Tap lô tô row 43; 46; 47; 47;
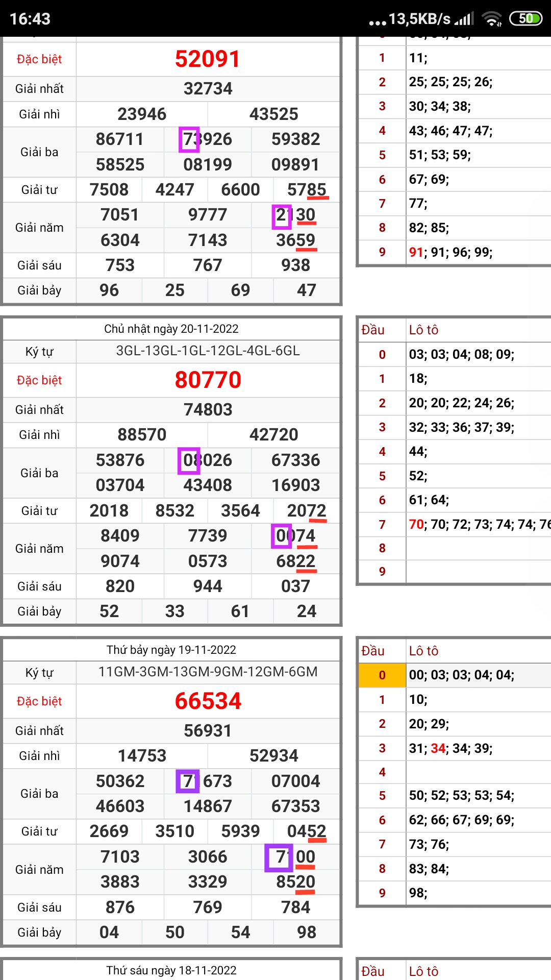The image size is (551, 980). [450, 131]
